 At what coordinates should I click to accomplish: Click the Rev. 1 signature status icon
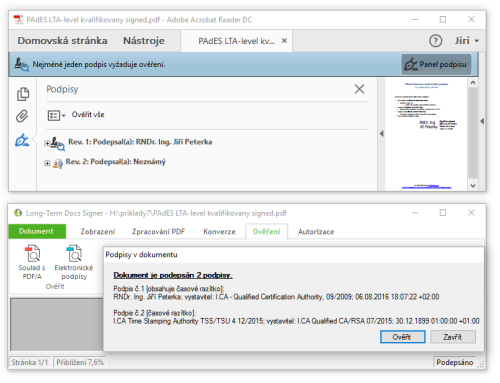[x=58, y=144]
